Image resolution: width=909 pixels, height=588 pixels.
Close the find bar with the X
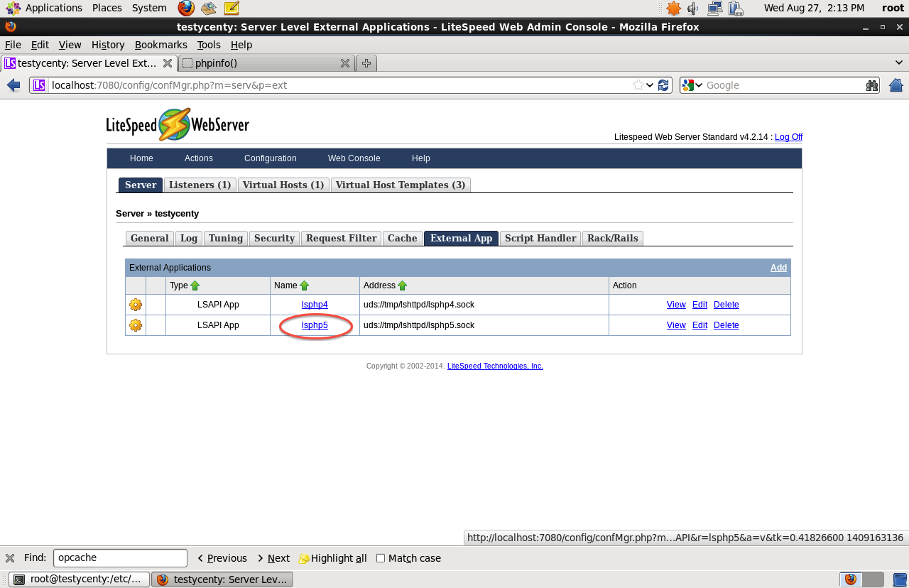click(10, 558)
